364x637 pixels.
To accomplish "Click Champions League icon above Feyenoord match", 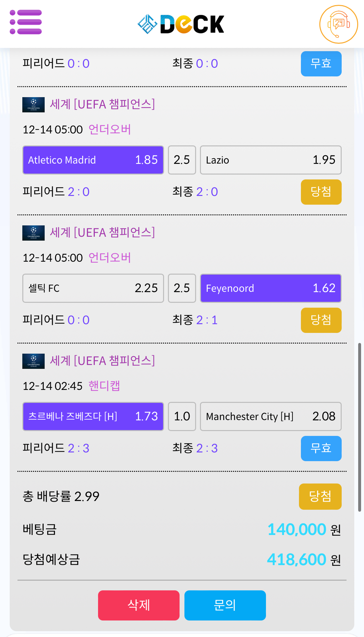I will (x=33, y=233).
